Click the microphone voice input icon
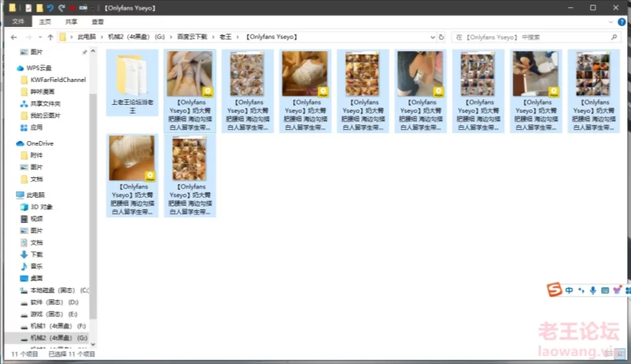The width and height of the screenshot is (631, 364). [x=593, y=290]
